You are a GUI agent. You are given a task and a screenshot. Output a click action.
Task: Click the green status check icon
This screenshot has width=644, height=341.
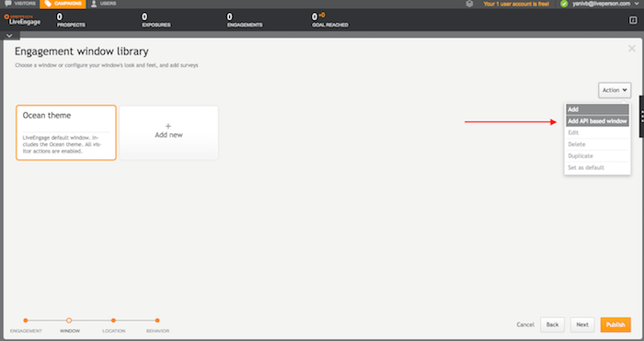[564, 4]
